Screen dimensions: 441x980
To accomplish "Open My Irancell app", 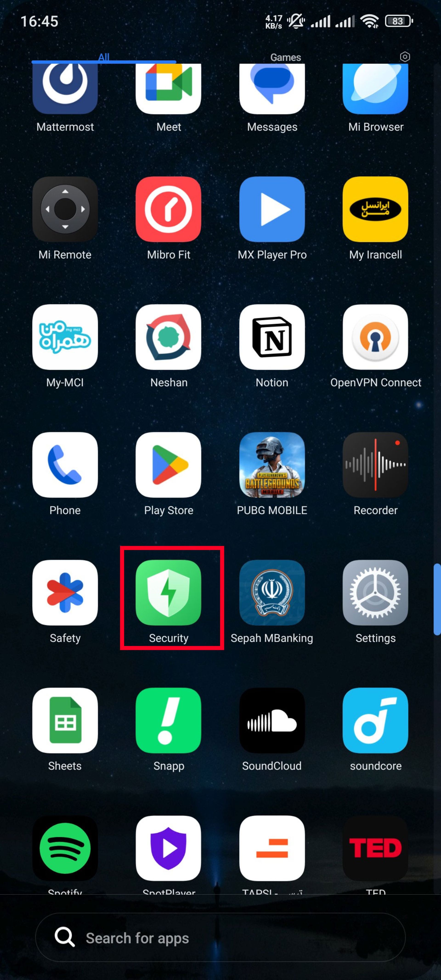I will coord(375,209).
